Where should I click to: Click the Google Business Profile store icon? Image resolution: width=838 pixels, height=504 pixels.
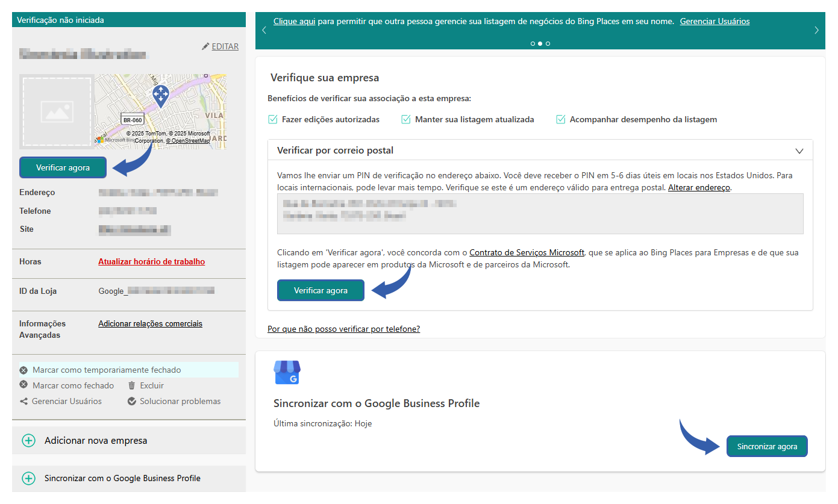pyautogui.click(x=287, y=372)
